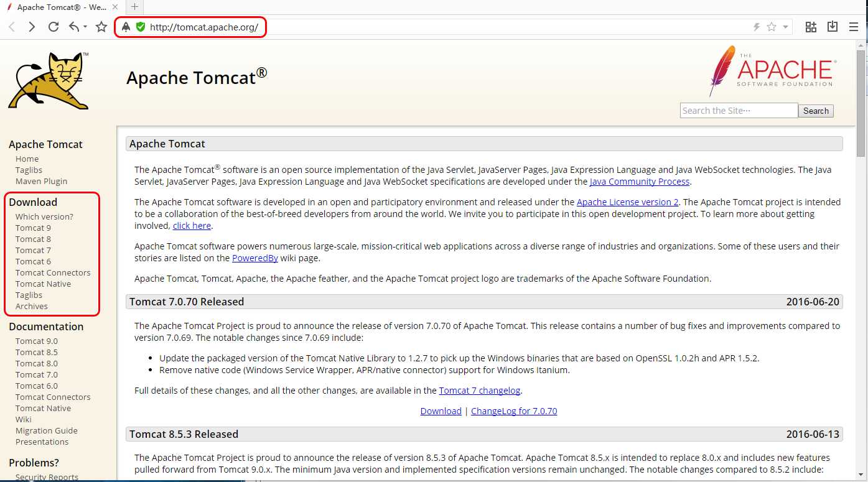Select the Apache Tomcat browser tab
This screenshot has width=868, height=482.
62,7
